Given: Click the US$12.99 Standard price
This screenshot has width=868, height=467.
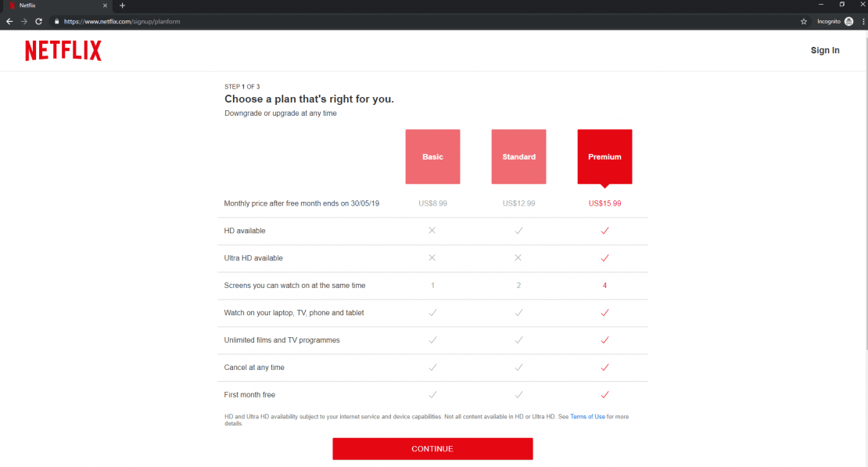Looking at the screenshot, I should point(518,203).
